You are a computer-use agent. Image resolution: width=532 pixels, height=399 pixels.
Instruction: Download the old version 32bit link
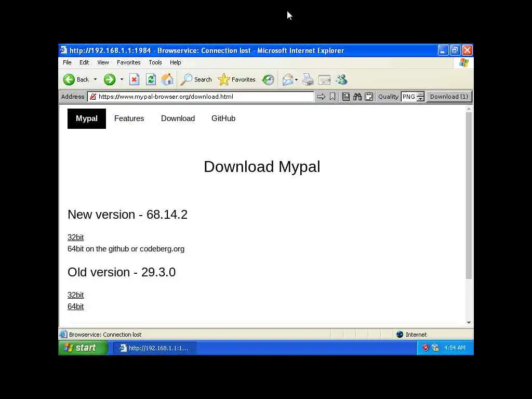(x=75, y=295)
